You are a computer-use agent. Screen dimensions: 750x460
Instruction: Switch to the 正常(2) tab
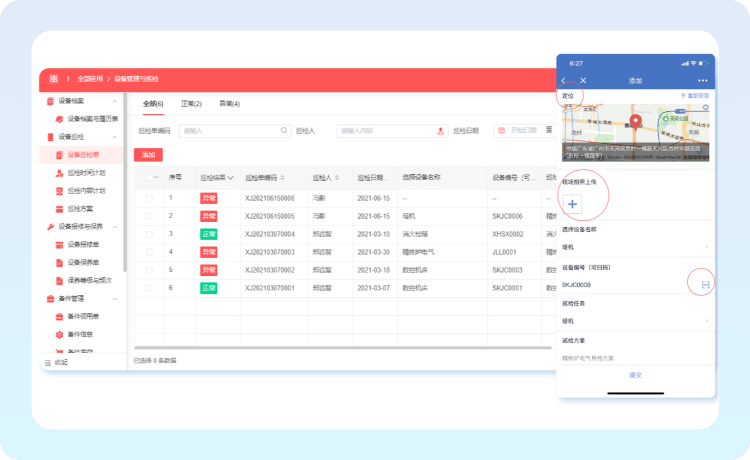[x=191, y=103]
